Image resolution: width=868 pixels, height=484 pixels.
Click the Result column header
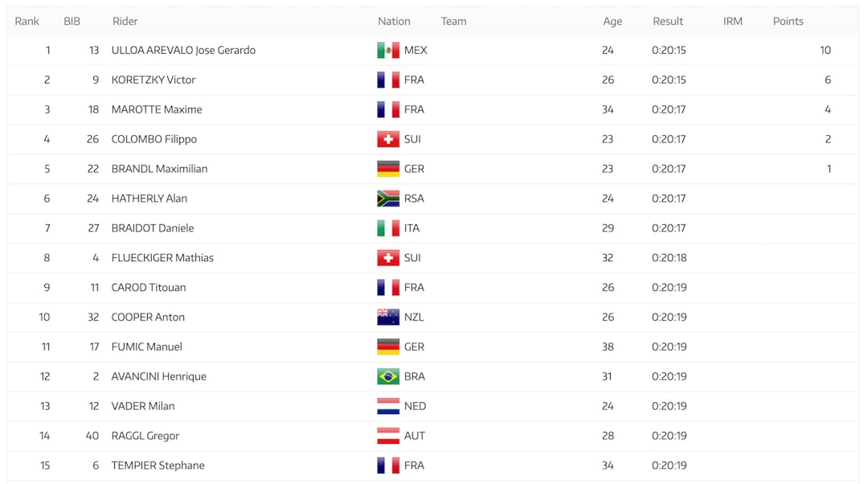(x=667, y=22)
